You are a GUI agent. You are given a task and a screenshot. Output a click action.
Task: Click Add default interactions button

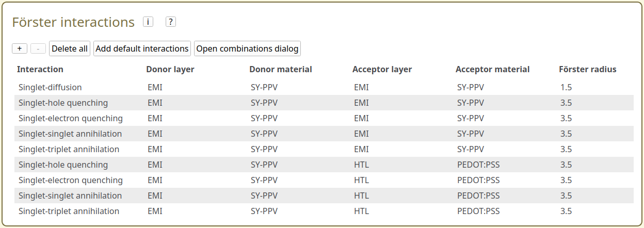(142, 48)
